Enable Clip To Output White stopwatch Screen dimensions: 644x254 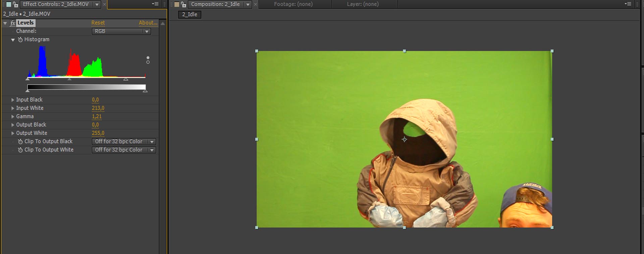[20, 150]
